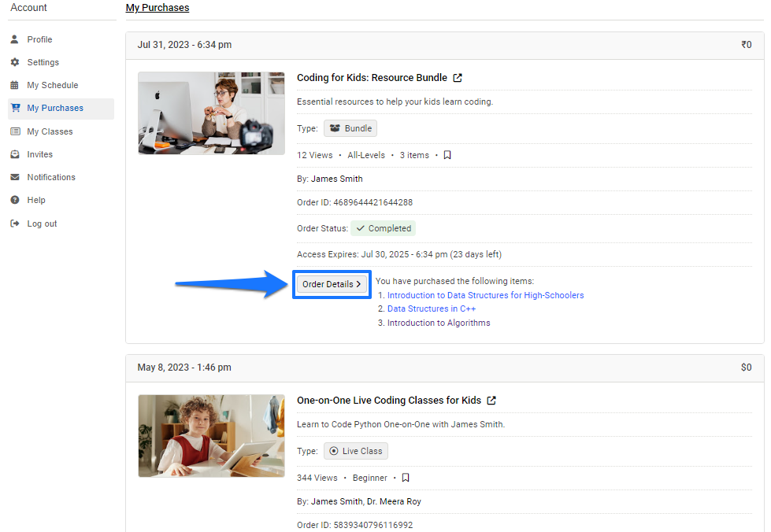This screenshot has height=532, width=771.
Task: Open Introduction to Data Structures for High-Schoolers
Action: [x=485, y=295]
